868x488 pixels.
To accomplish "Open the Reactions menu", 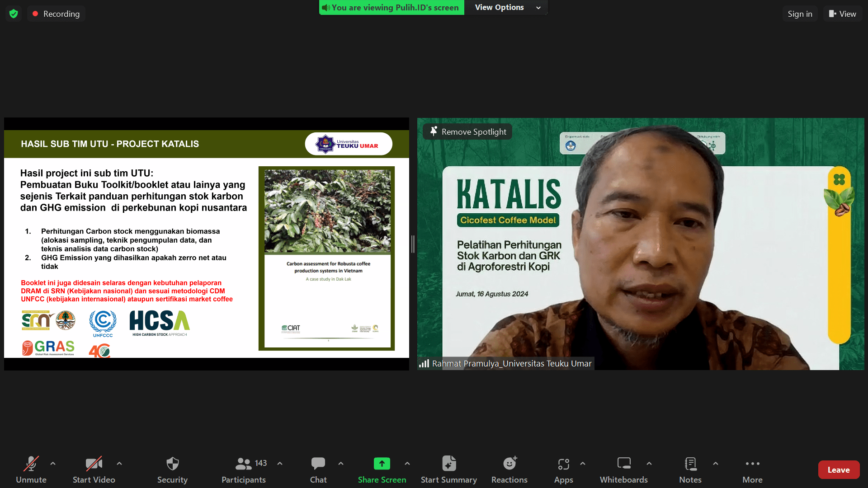I will 509,470.
